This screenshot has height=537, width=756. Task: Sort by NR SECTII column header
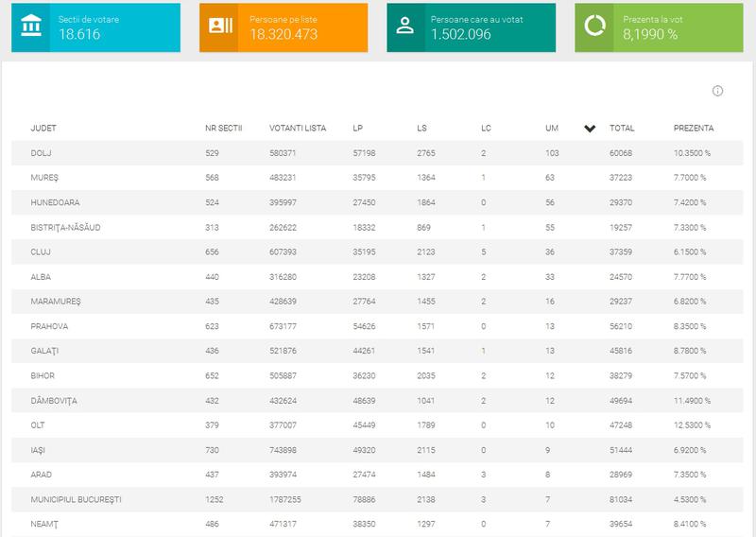click(224, 128)
